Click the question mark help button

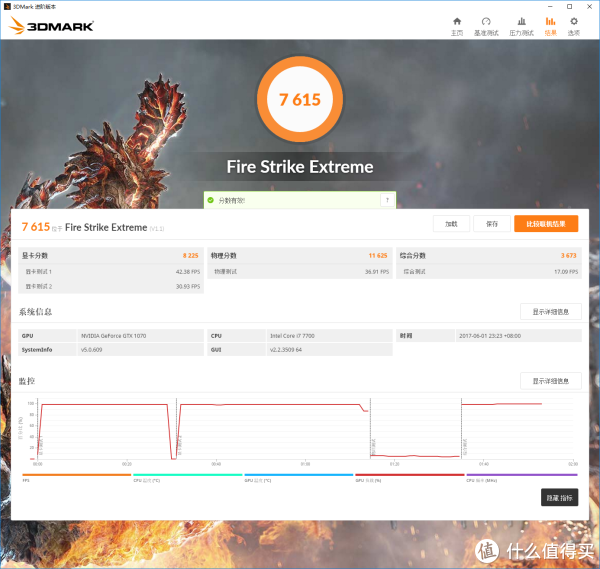(386, 200)
